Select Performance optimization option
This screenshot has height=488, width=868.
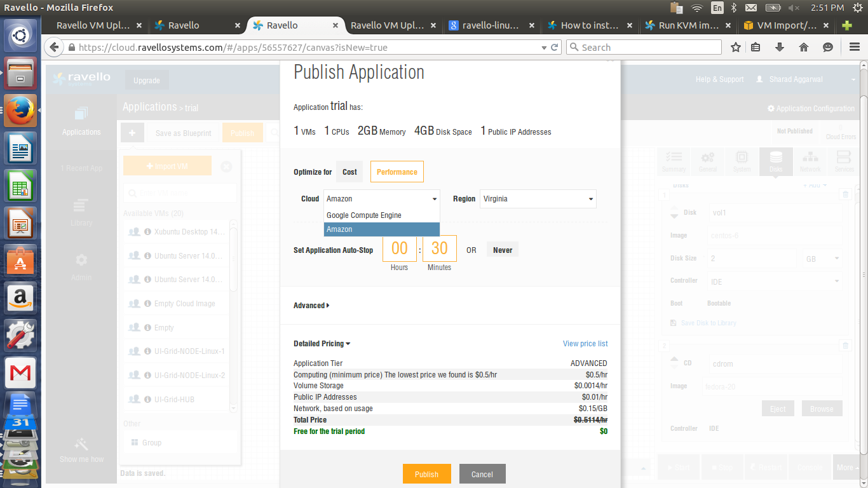point(397,172)
